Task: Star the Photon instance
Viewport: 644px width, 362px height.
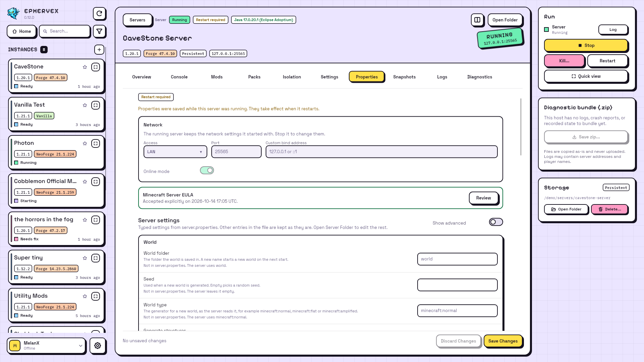Action: click(x=85, y=143)
